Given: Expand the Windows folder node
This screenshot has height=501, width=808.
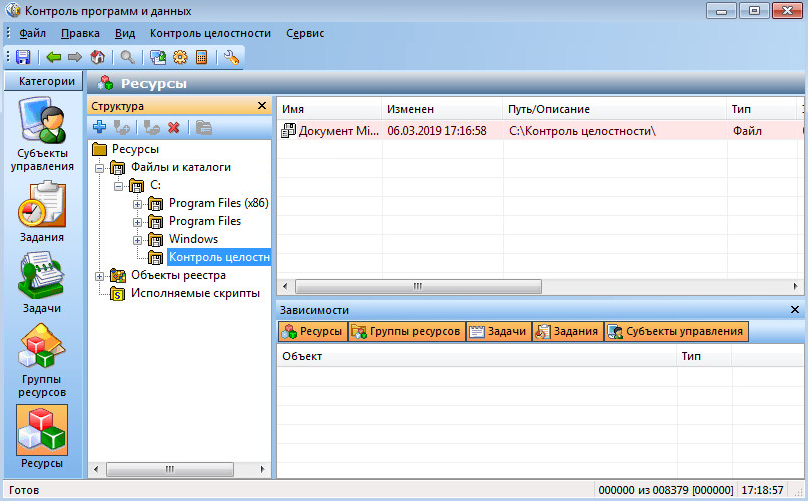Looking at the screenshot, I should (x=137, y=240).
